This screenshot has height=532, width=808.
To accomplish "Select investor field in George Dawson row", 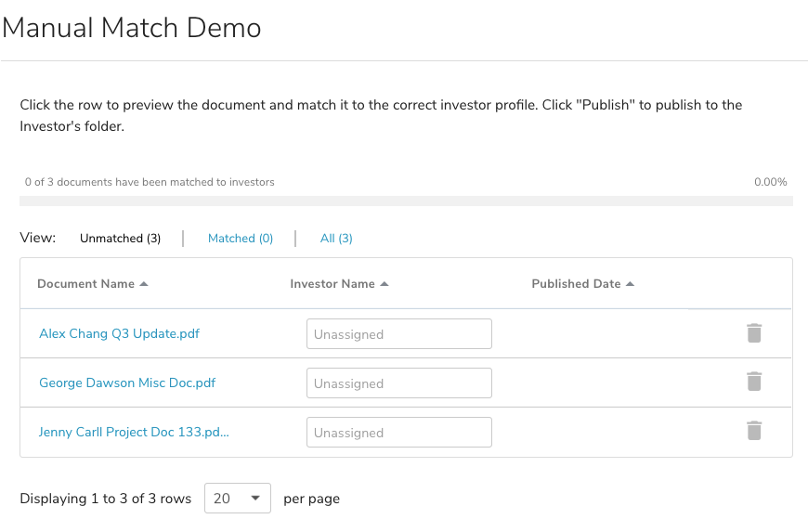I will tap(398, 383).
